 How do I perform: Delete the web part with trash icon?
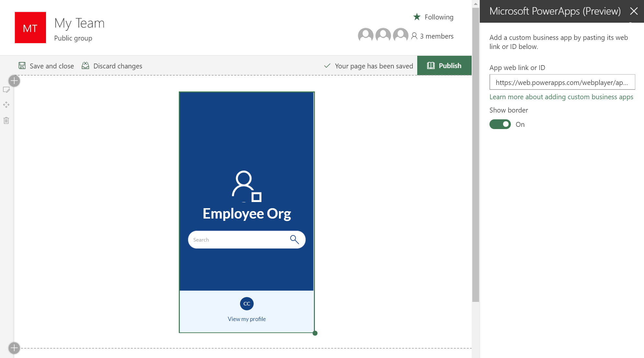6,121
